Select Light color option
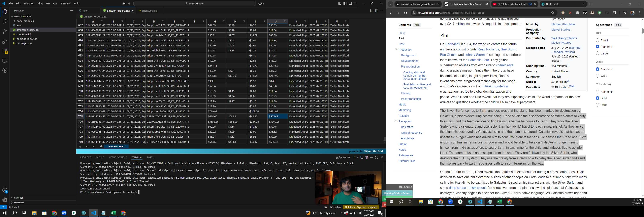Screen dimensions: 644x217 [x=597, y=98]
